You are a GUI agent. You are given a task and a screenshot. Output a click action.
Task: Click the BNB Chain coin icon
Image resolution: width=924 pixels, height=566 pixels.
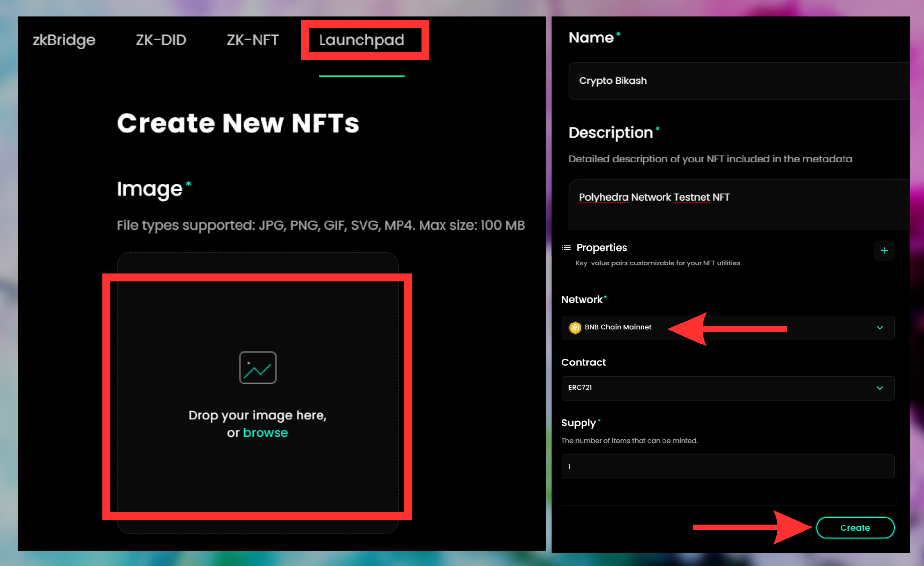tap(575, 327)
